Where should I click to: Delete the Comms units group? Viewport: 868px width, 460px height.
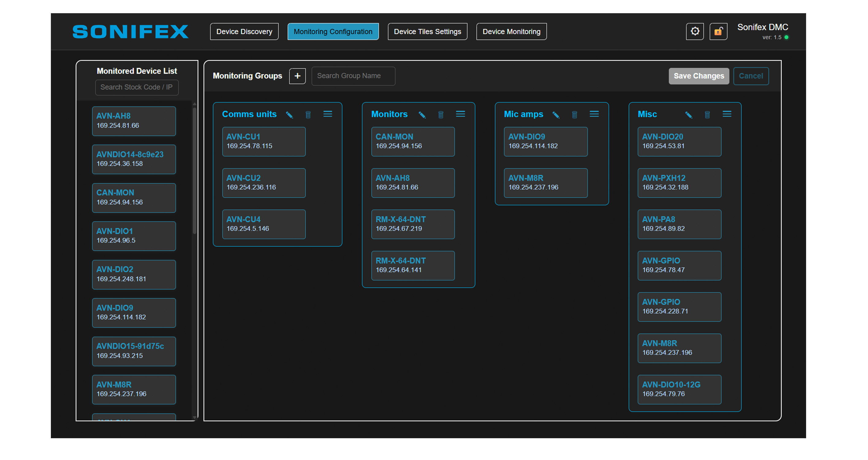pyautogui.click(x=308, y=115)
